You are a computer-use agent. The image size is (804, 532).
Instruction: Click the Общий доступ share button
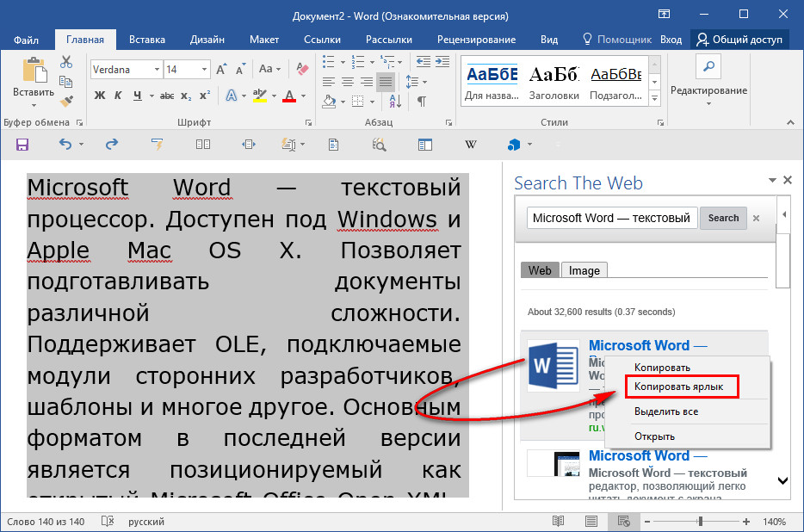coord(739,40)
